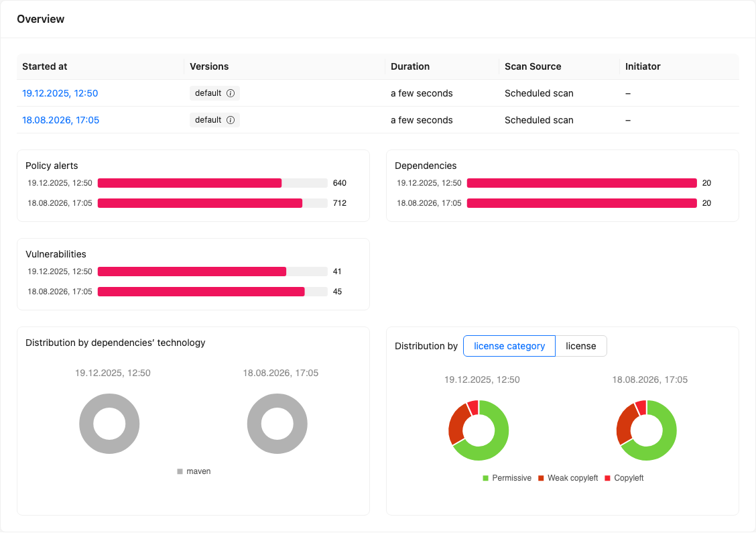Click info icon in 18.08.2026 scan row
Viewport: 756px width, 533px height.
pos(231,120)
